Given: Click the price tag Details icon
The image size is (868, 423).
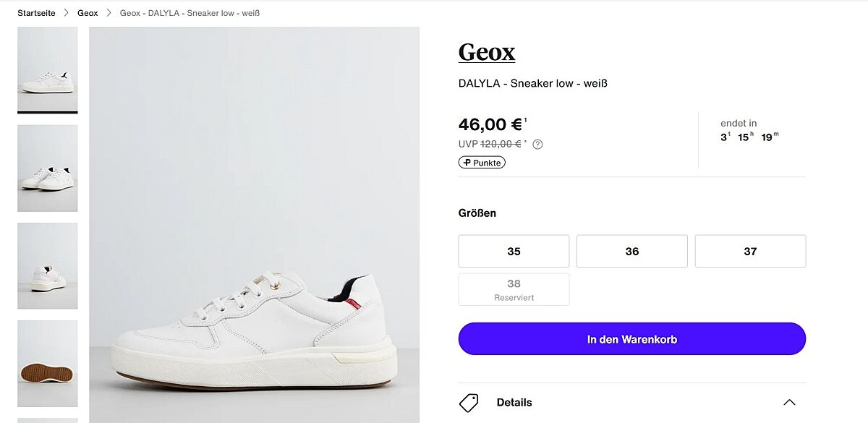Looking at the screenshot, I should click(x=469, y=403).
